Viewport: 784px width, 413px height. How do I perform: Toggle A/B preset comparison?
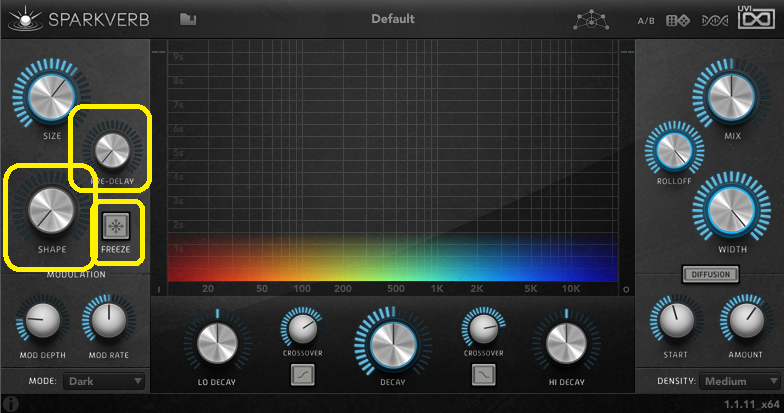[x=647, y=20]
